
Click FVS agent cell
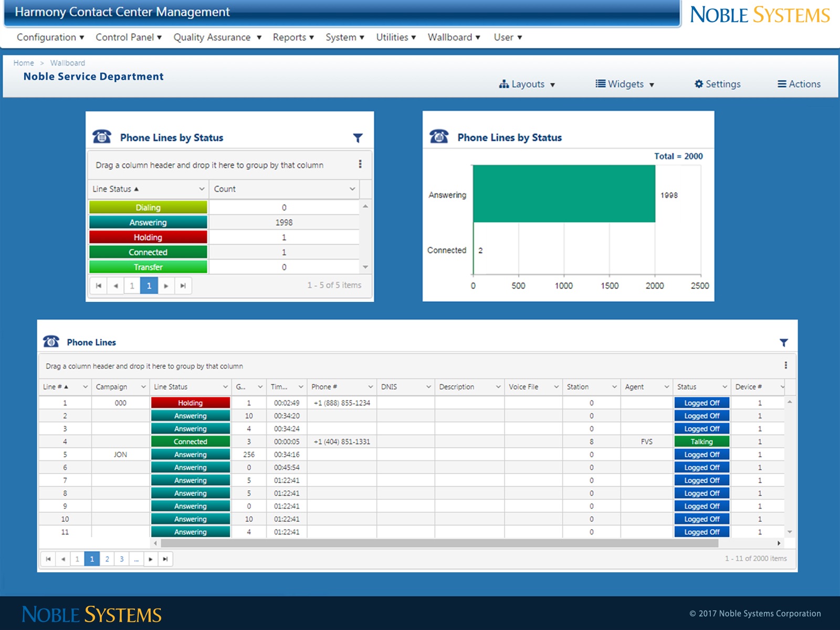(647, 442)
